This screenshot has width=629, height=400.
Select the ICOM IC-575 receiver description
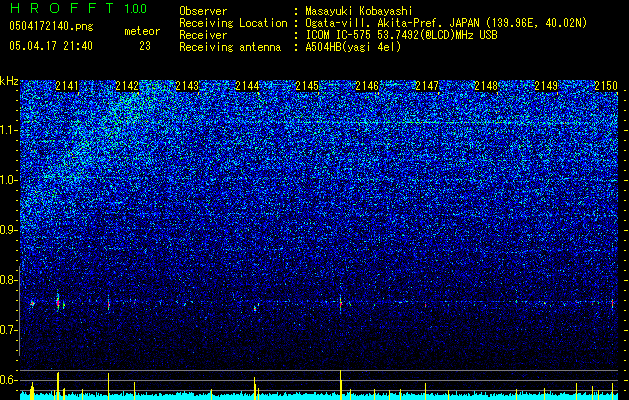click(x=401, y=35)
